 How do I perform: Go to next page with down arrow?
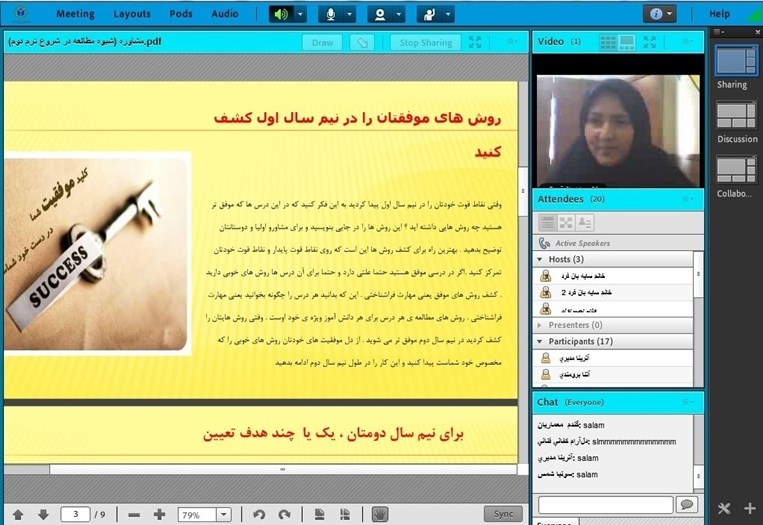coord(43,514)
